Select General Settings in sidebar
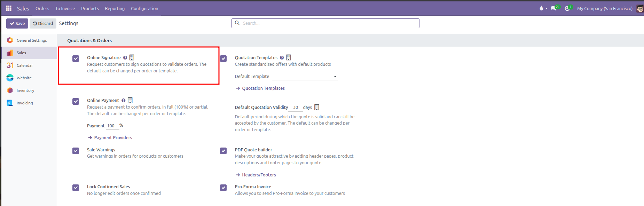This screenshot has width=644, height=206. pyautogui.click(x=32, y=40)
